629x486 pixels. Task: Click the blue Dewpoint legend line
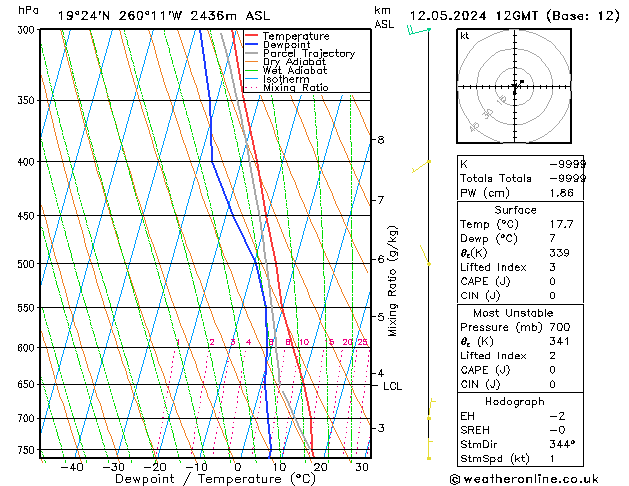[252, 44]
